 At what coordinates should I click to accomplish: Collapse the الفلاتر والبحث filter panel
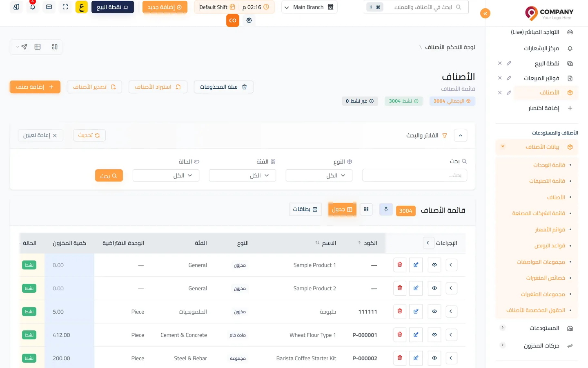(460, 135)
